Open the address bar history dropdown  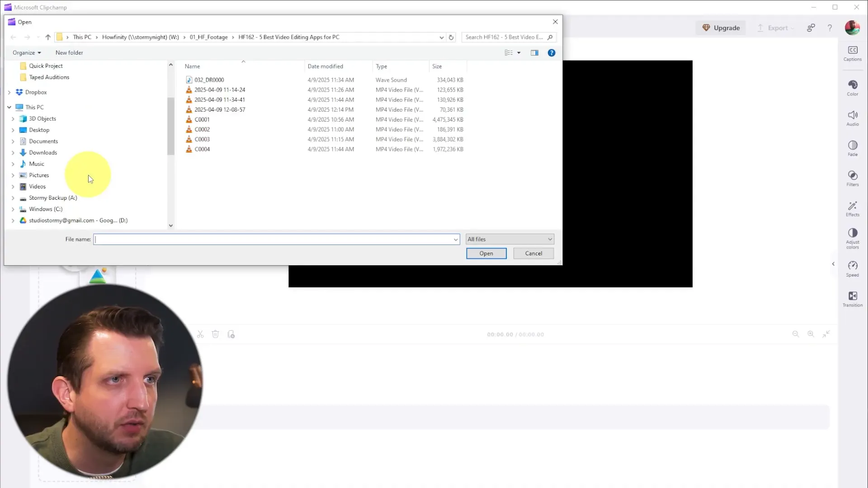442,38
